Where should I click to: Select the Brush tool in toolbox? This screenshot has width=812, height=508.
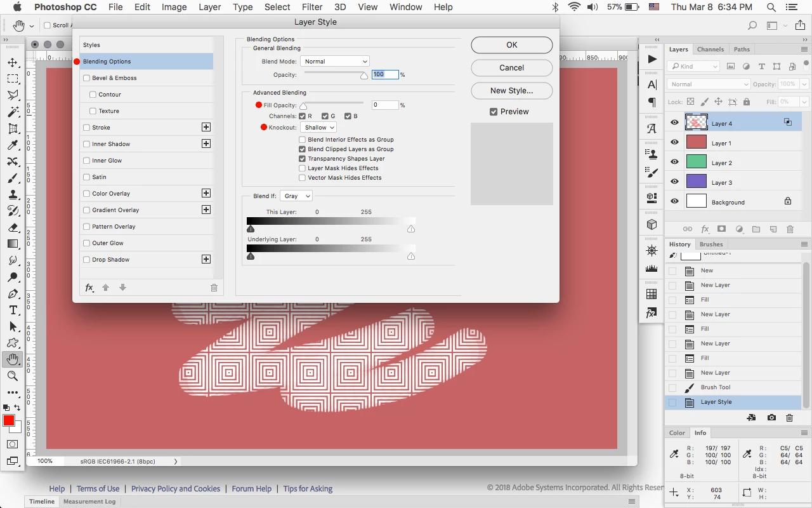(13, 178)
